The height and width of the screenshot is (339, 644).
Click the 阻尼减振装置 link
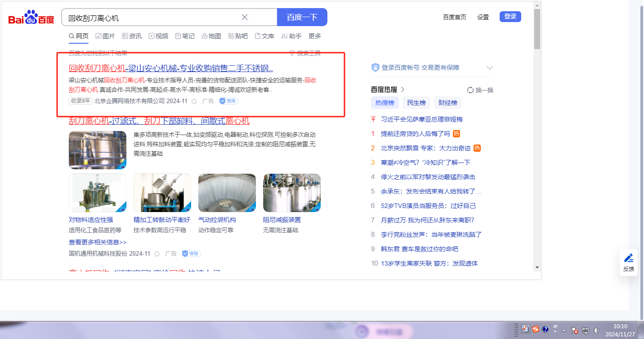coord(282,220)
